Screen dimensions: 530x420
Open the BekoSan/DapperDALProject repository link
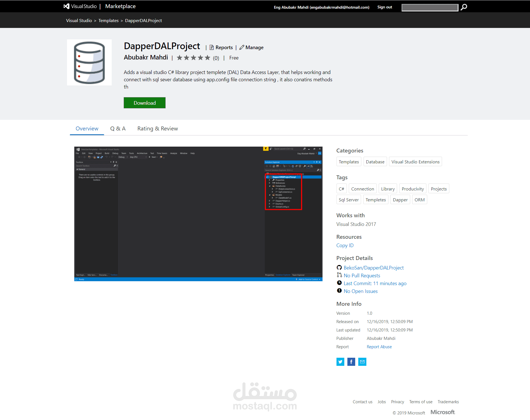(x=374, y=268)
